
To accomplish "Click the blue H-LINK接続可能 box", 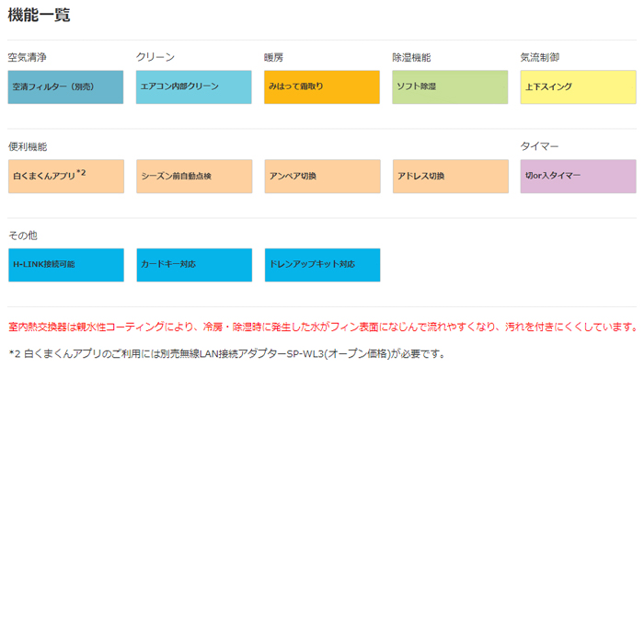I will point(65,265).
